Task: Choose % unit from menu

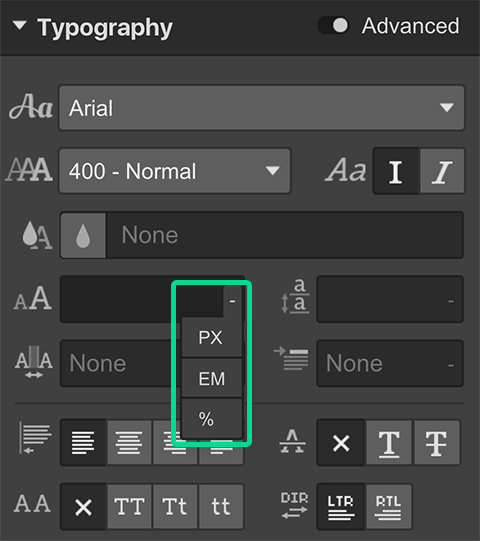Action: (212, 419)
